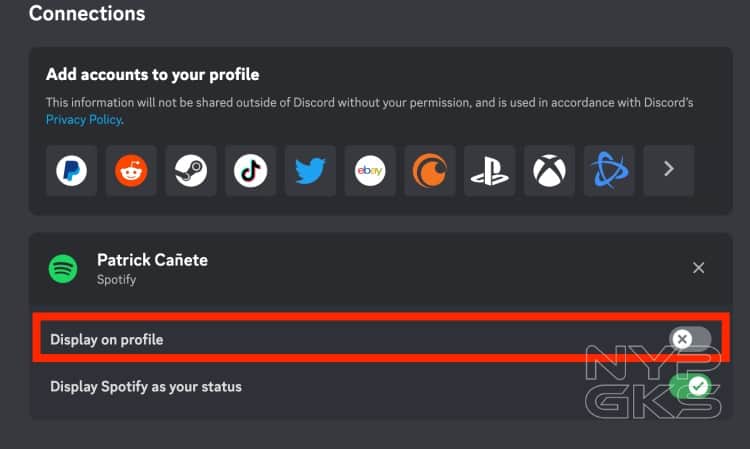This screenshot has width=750, height=449.
Task: Remove the Patrick Cañete Spotify connection
Action: click(x=698, y=268)
